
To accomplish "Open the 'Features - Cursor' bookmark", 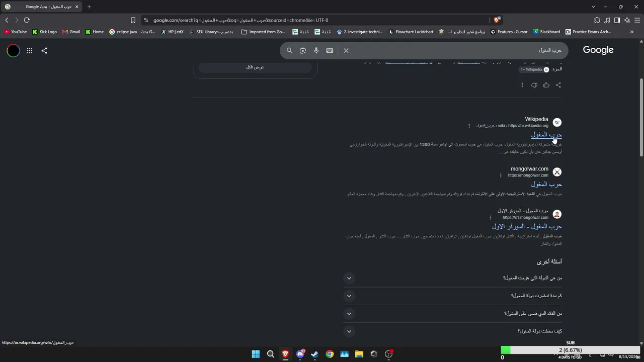I will pos(509,32).
